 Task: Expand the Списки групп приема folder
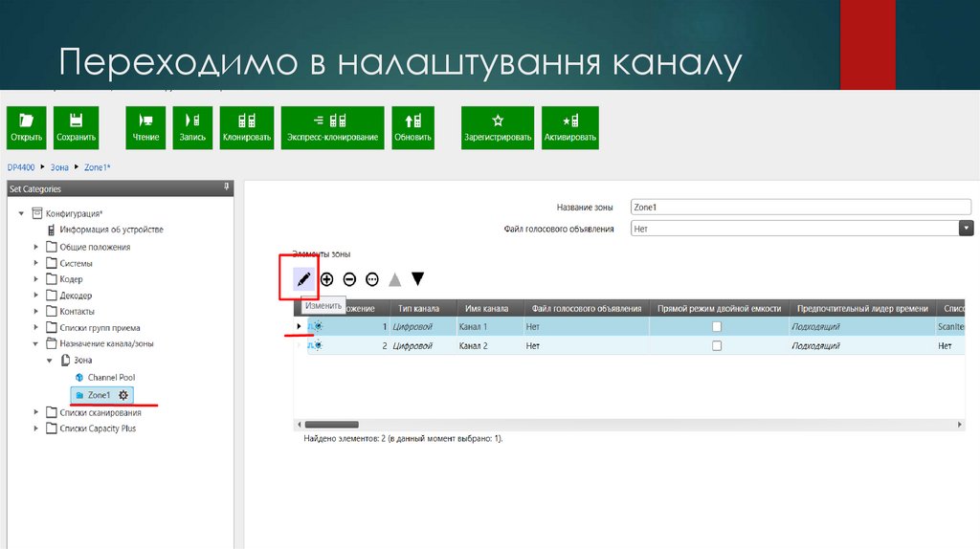[35, 327]
